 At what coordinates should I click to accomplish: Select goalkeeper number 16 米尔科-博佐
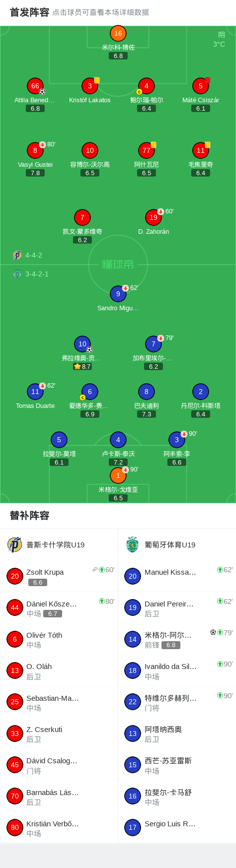[x=118, y=33]
